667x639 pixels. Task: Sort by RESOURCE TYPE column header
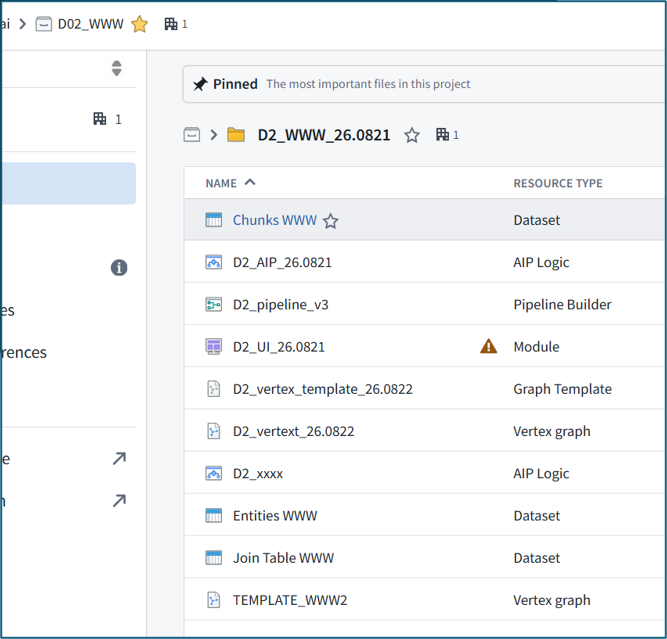558,183
